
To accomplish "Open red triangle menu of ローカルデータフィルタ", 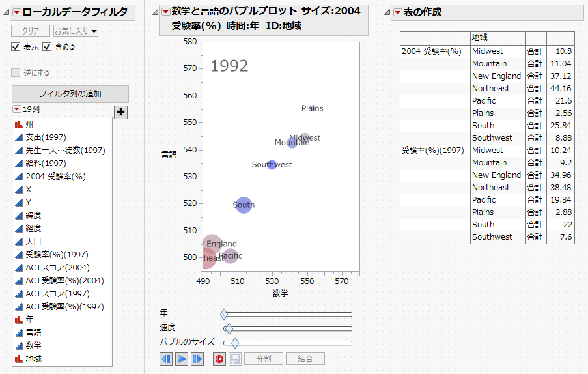I will coord(17,13).
